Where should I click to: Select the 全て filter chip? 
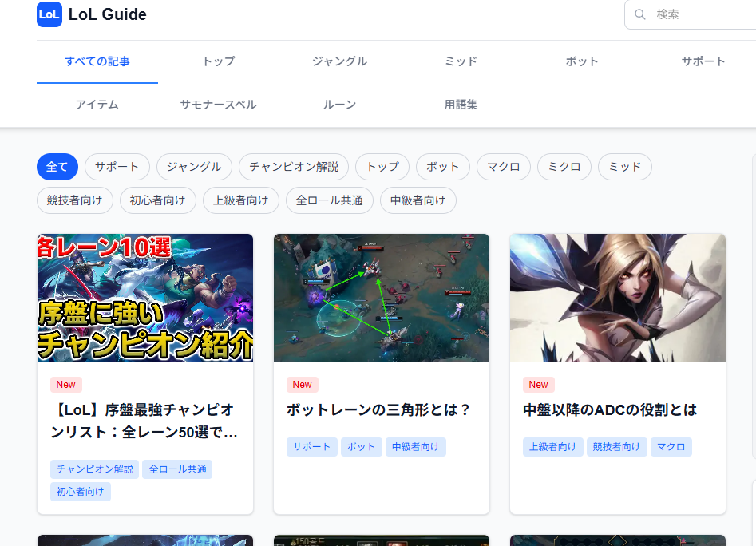(x=57, y=167)
